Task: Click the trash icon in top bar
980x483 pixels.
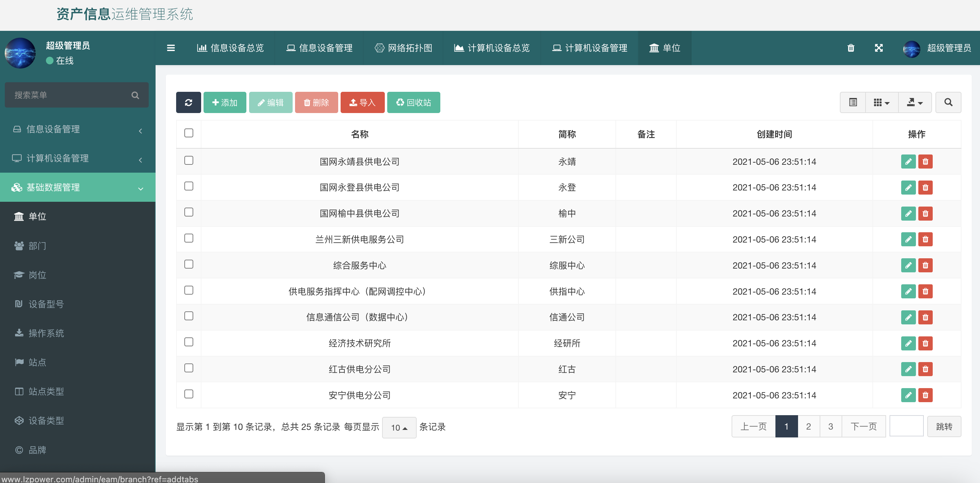Action: 851,48
